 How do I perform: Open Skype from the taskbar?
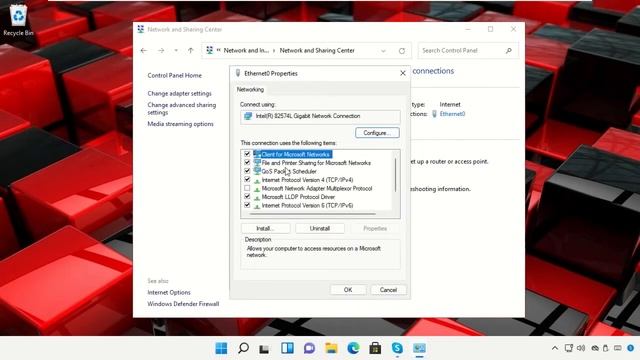tap(397, 348)
